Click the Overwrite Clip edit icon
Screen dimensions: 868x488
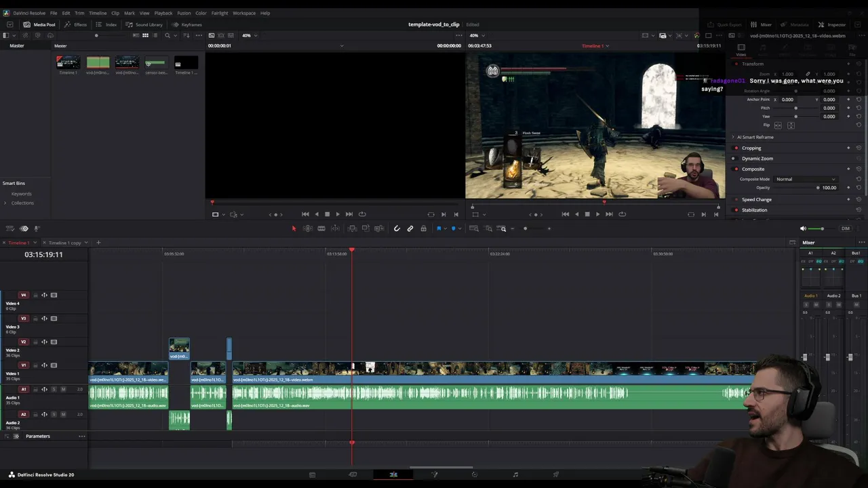tap(366, 228)
